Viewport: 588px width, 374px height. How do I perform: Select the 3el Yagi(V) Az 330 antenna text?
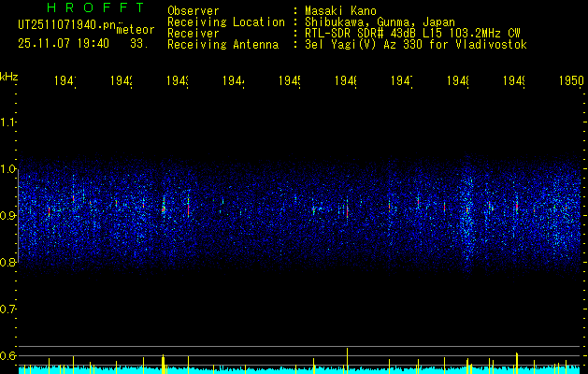[x=416, y=45]
